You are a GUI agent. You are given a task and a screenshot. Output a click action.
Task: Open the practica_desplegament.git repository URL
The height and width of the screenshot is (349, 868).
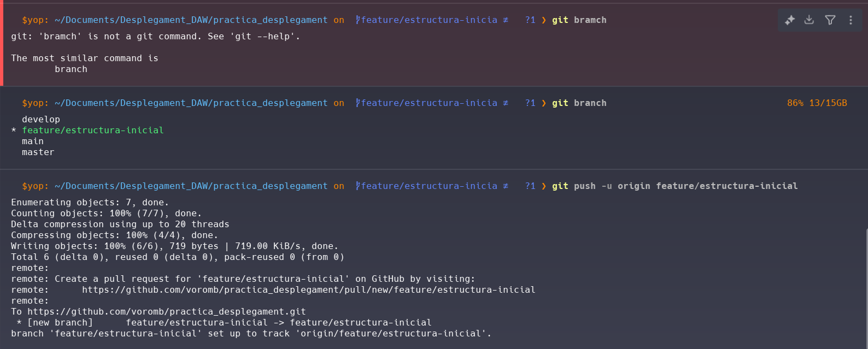click(x=167, y=312)
